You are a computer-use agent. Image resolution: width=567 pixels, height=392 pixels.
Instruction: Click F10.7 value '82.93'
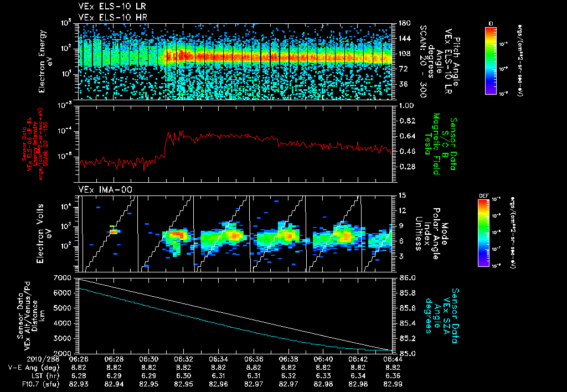click(79, 384)
